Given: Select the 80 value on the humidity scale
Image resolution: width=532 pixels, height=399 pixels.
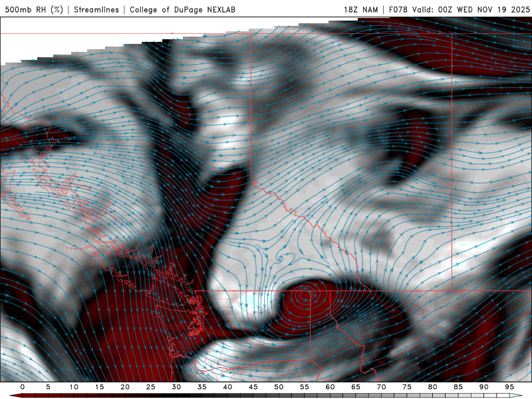Looking at the screenshot, I should click(433, 387).
